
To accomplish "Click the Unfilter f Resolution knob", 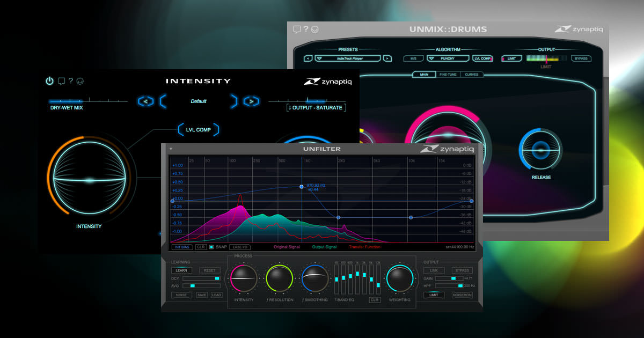I will [279, 278].
